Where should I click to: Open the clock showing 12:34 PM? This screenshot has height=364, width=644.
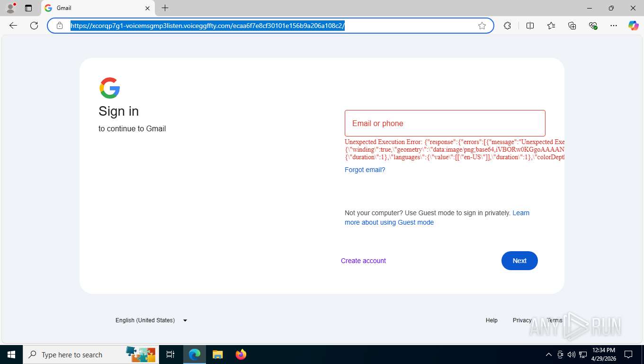(x=604, y=355)
